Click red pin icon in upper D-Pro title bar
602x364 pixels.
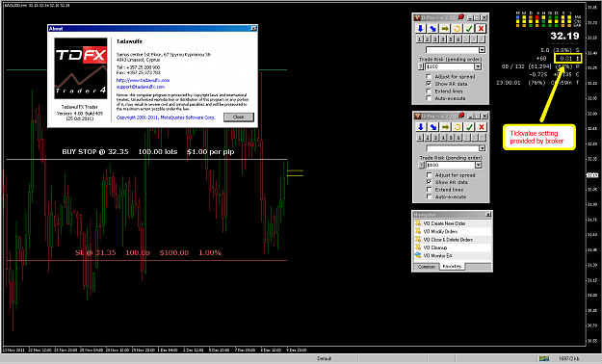tap(461, 17)
